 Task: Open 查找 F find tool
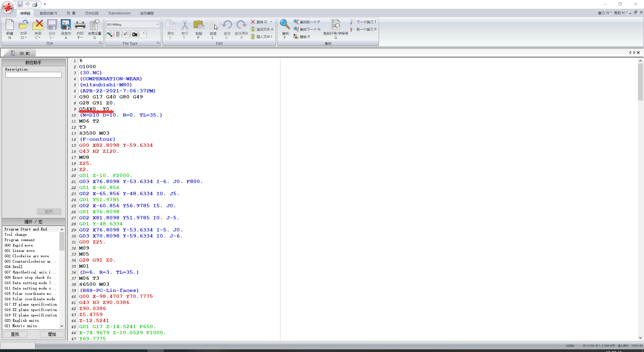(x=285, y=29)
